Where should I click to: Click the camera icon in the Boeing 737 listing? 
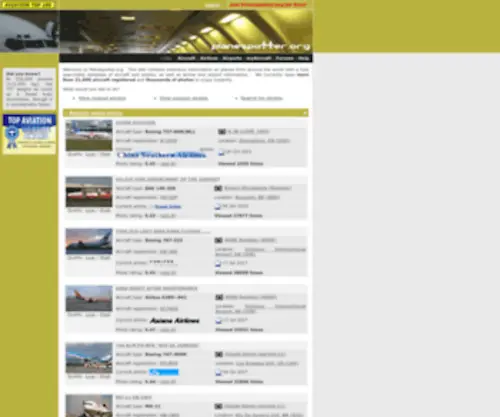tap(222, 132)
